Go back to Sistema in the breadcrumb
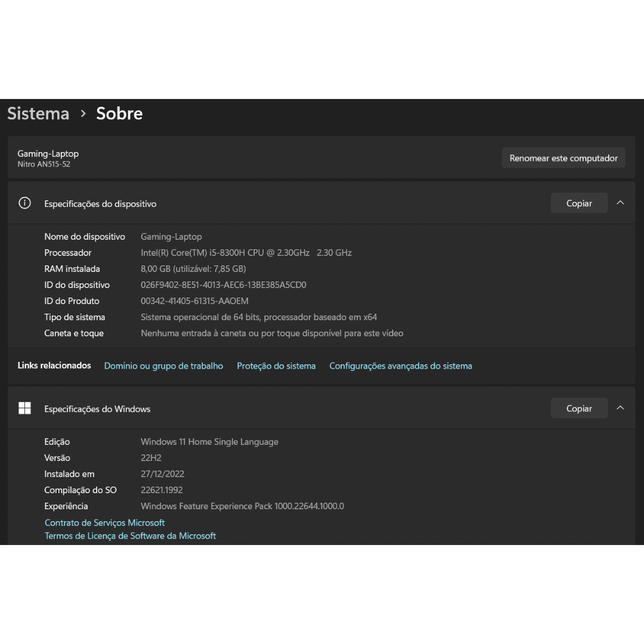 (38, 113)
